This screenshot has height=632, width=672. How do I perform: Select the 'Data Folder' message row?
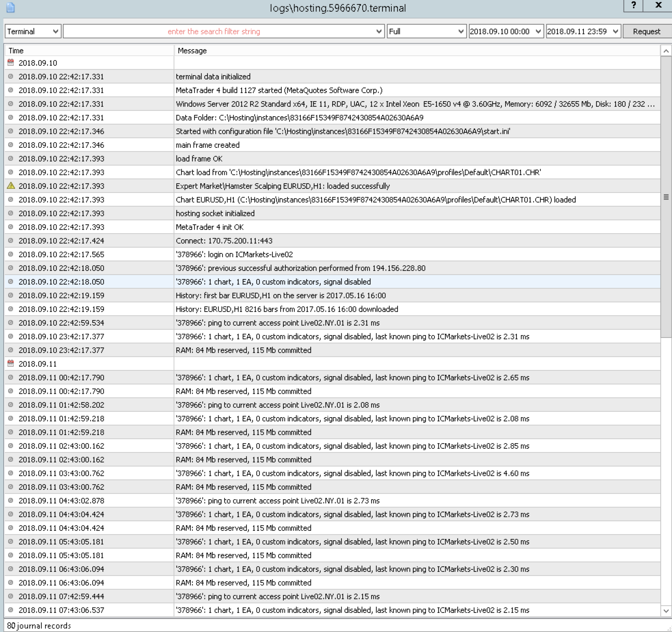tap(332, 117)
